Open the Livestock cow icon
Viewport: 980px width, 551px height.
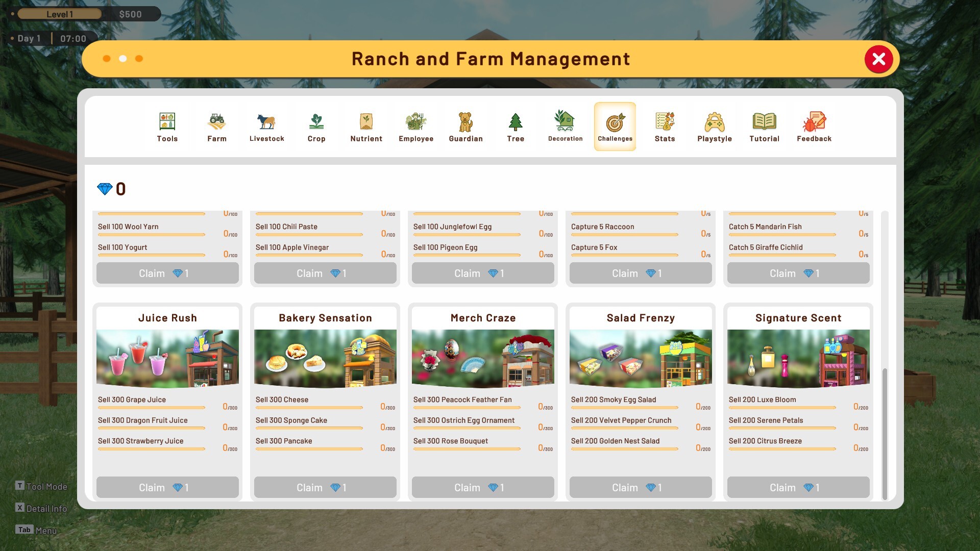tap(266, 121)
